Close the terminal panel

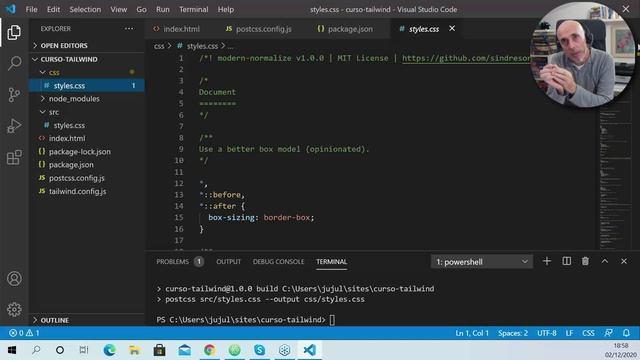point(624,261)
